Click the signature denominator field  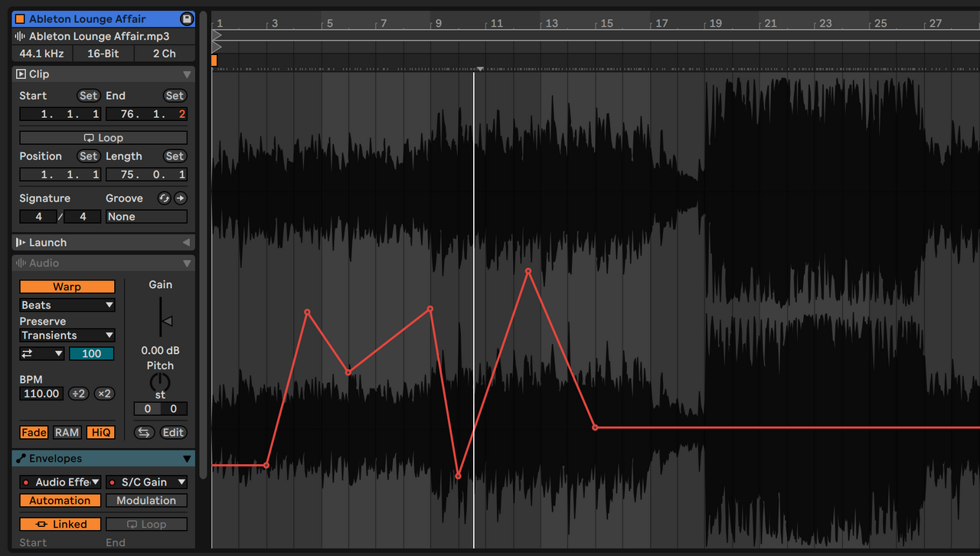pyautogui.click(x=83, y=217)
